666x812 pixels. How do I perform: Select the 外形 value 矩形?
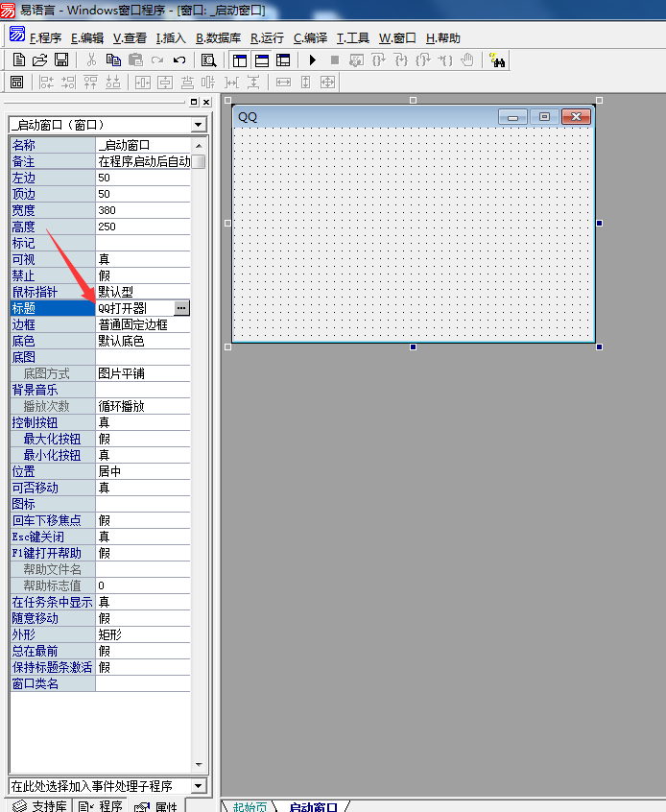[143, 634]
